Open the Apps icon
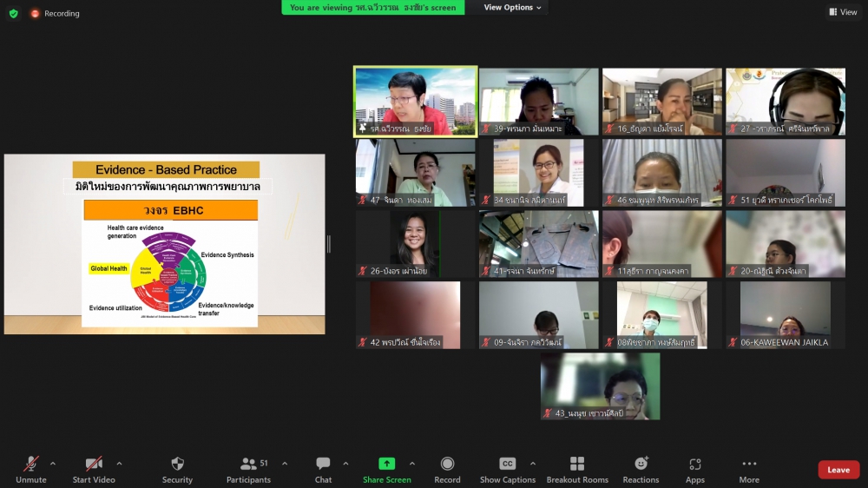Image resolution: width=868 pixels, height=488 pixels. click(x=694, y=465)
